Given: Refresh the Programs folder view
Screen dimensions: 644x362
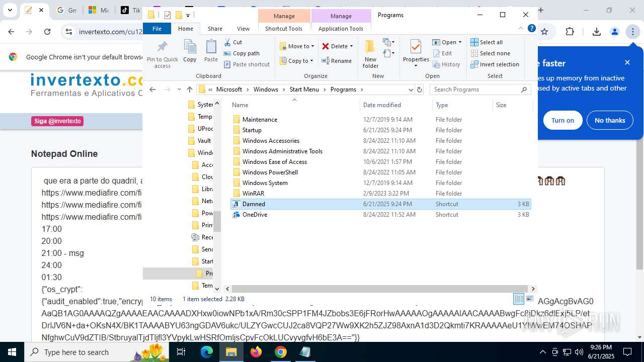Looking at the screenshot, I should pyautogui.click(x=420, y=89).
